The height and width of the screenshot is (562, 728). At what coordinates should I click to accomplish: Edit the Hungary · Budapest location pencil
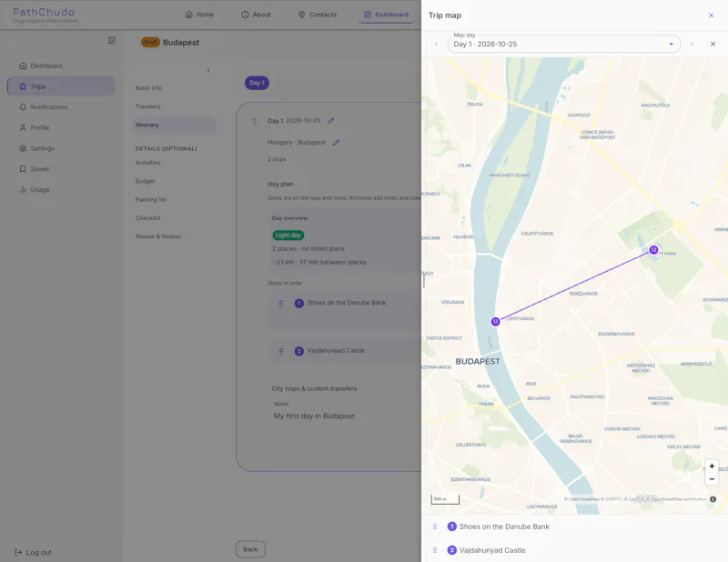(336, 143)
